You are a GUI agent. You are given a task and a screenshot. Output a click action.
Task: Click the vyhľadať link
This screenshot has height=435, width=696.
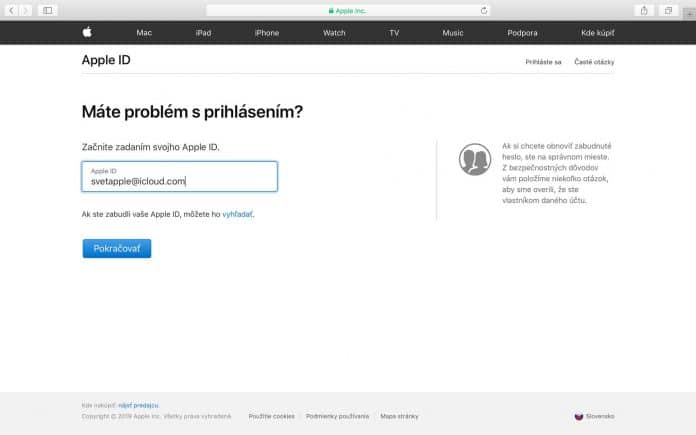point(237,214)
